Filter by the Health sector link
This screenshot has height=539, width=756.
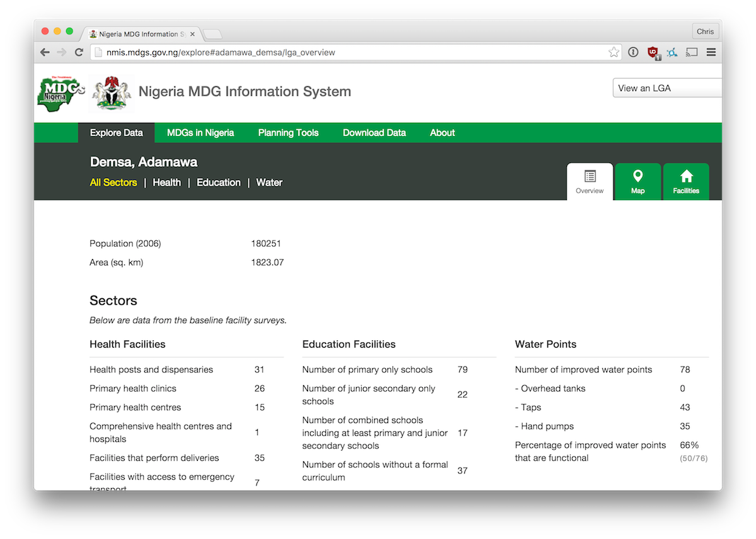167,183
